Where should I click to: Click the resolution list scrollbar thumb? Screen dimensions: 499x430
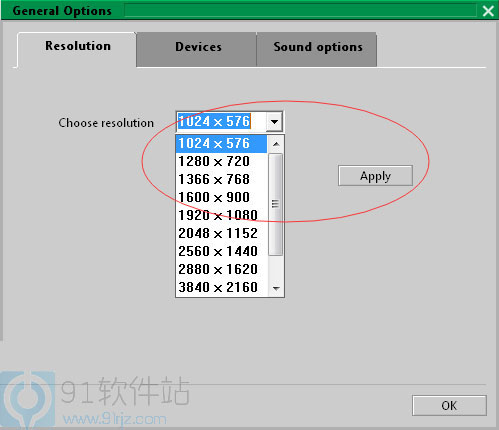(x=276, y=204)
